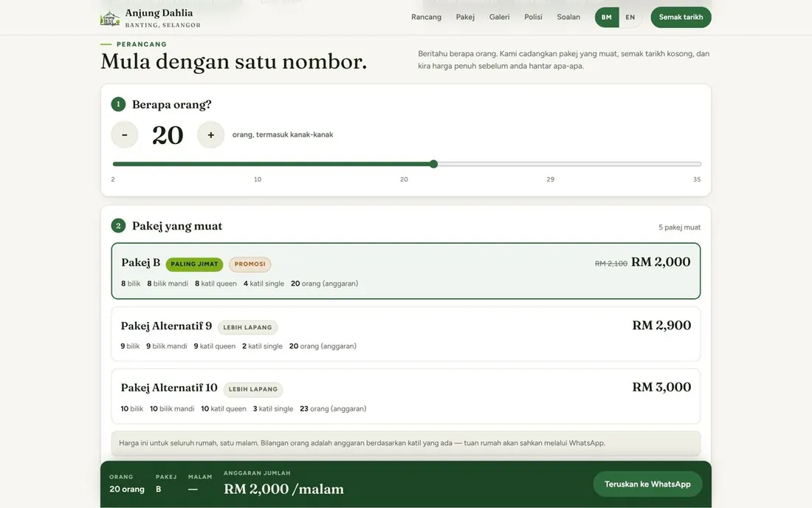Click the Paling Jimat badge
Viewport: 812px width, 508px height.
(x=194, y=264)
